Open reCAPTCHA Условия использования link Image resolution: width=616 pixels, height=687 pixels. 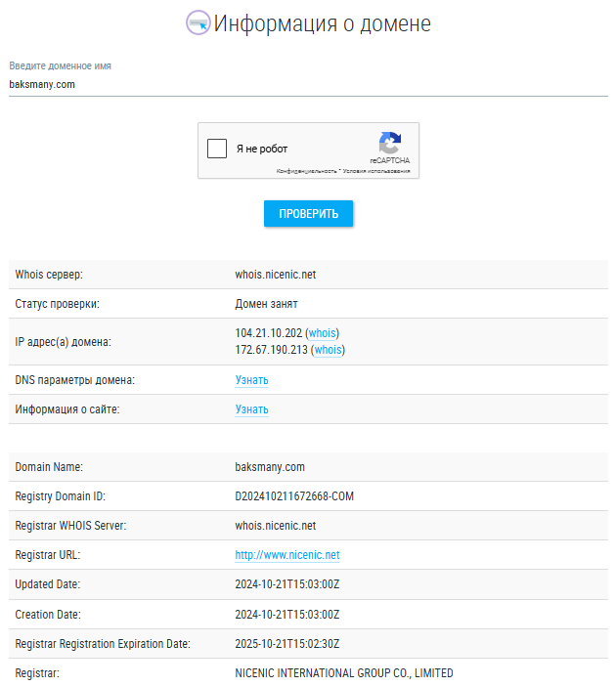(x=376, y=171)
